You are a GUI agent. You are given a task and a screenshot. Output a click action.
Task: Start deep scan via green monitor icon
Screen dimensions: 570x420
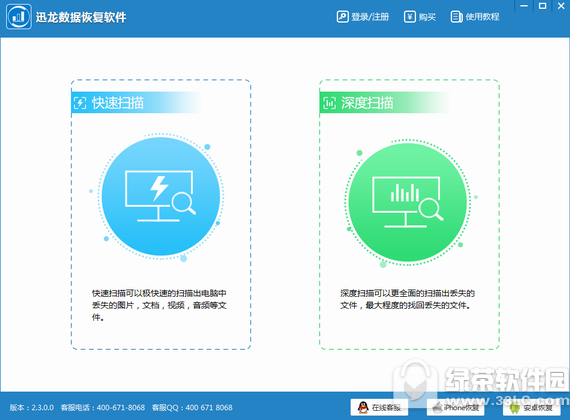[x=408, y=202]
